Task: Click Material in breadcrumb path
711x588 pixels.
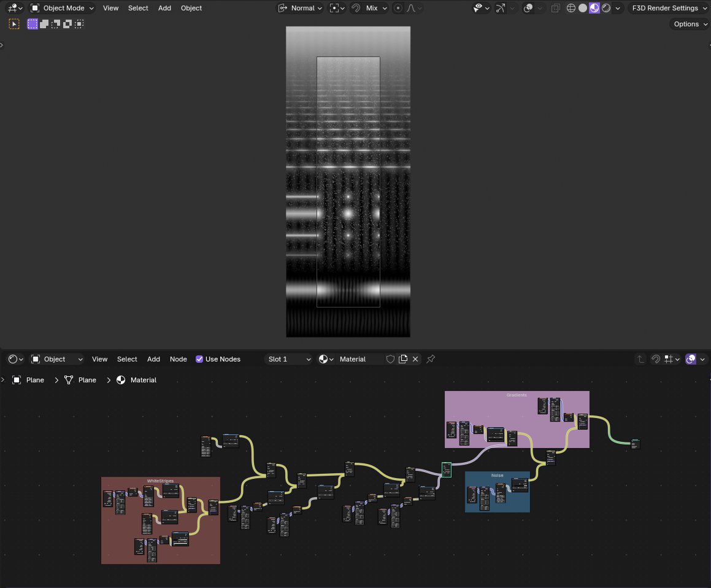Action: (x=136, y=380)
